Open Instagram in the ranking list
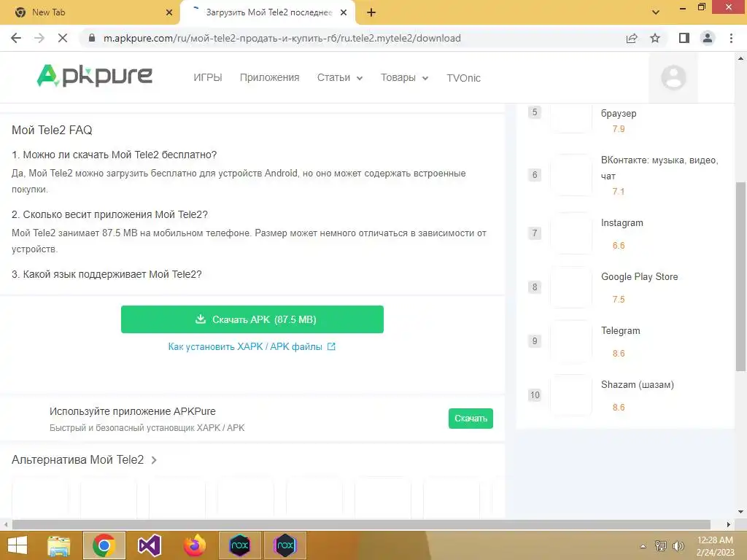 (622, 223)
